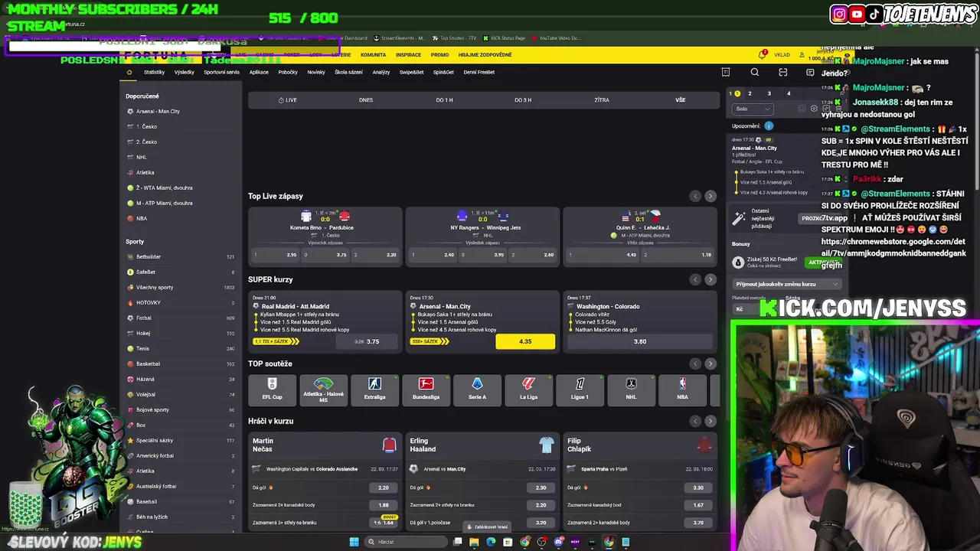Open Task View on the taskbar
Screen dimensions: 980x551
457,542
